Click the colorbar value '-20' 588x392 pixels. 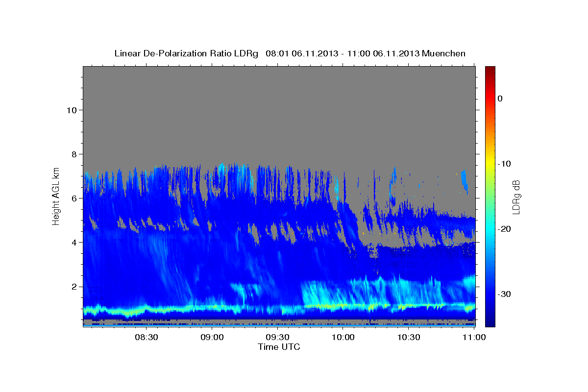(x=504, y=229)
